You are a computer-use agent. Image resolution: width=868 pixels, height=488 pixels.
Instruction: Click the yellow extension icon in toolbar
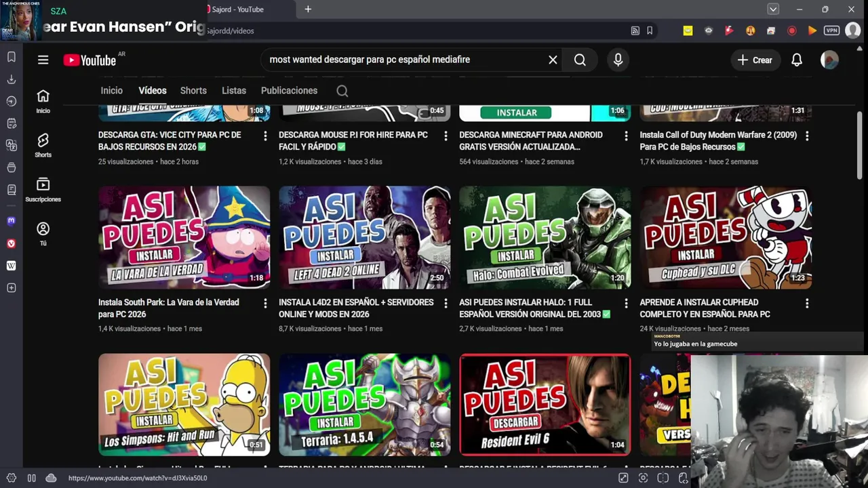click(x=688, y=30)
